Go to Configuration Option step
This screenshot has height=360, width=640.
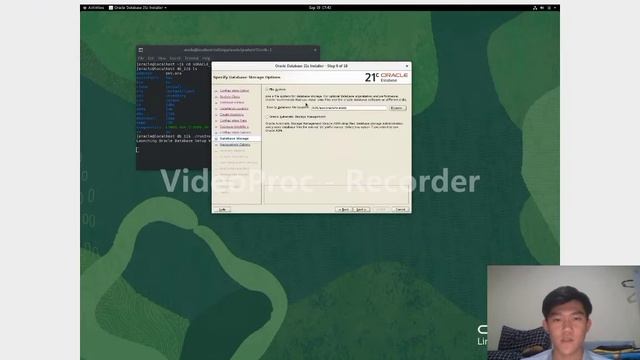click(234, 91)
